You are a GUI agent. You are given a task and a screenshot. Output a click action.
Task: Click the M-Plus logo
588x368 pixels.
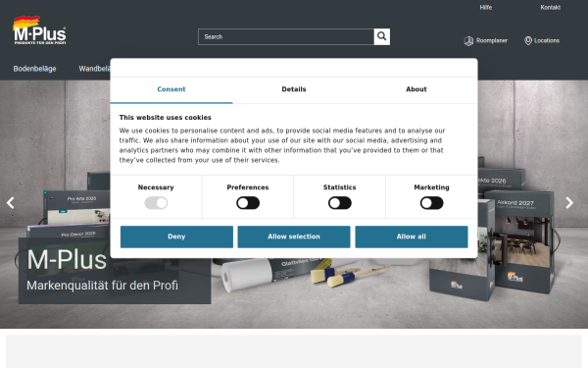click(x=40, y=30)
